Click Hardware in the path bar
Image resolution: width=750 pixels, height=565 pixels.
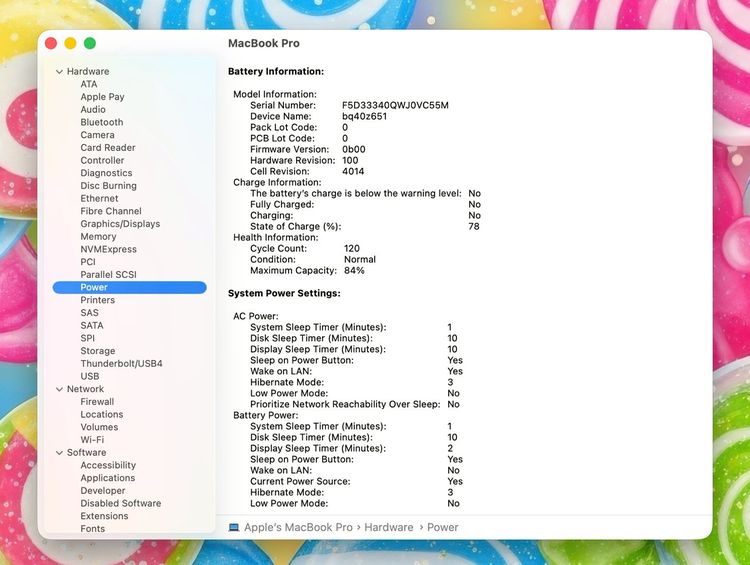click(389, 527)
